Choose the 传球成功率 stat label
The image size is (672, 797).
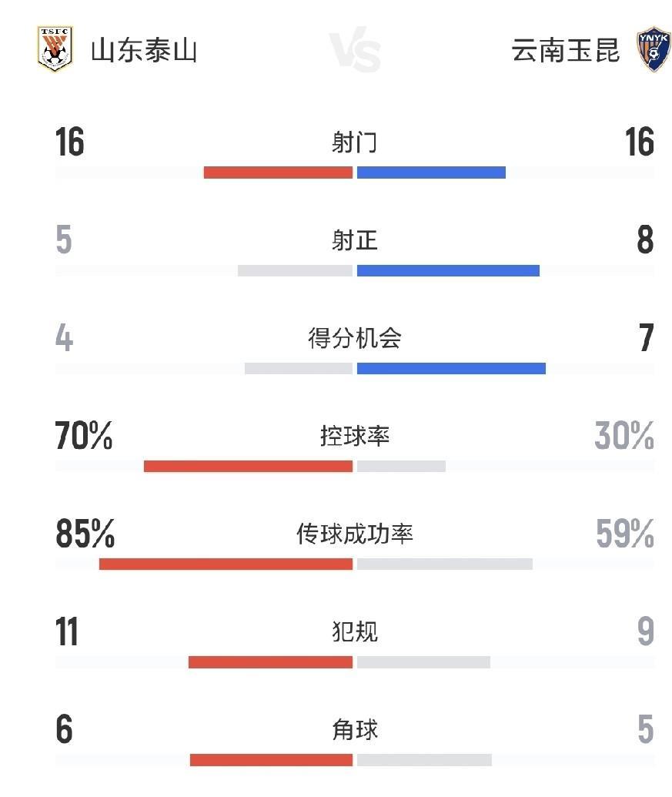(355, 534)
